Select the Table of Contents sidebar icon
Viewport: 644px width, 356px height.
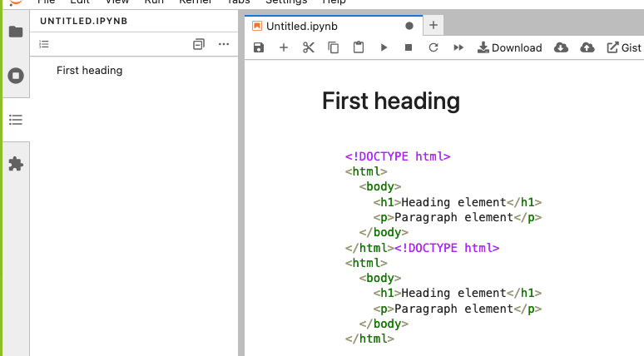click(16, 120)
